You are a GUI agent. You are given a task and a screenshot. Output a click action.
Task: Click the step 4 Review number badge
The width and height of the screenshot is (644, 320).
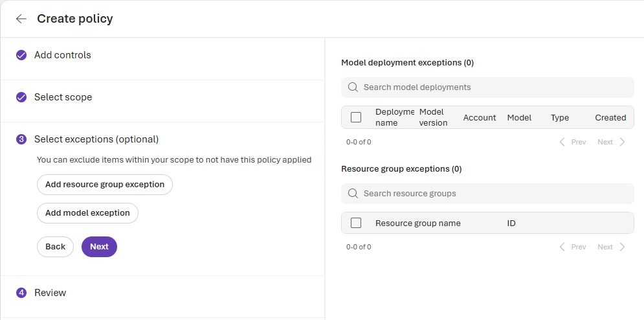click(21, 293)
